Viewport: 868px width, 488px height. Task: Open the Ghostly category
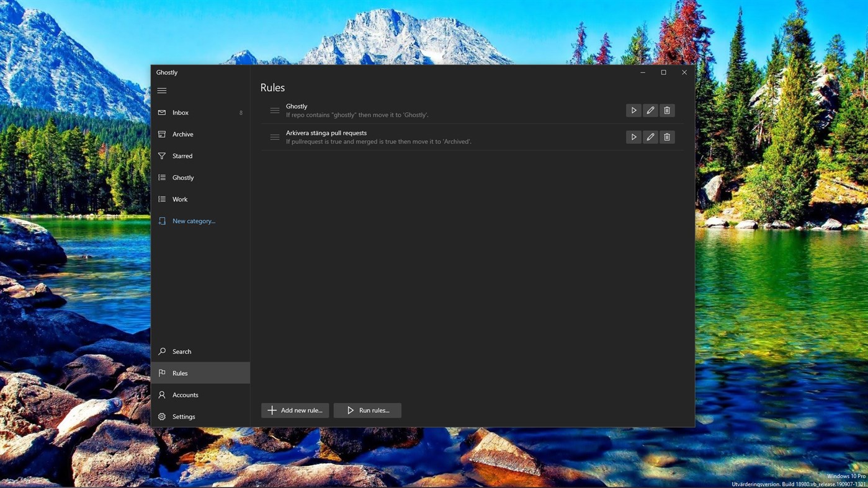coord(183,177)
